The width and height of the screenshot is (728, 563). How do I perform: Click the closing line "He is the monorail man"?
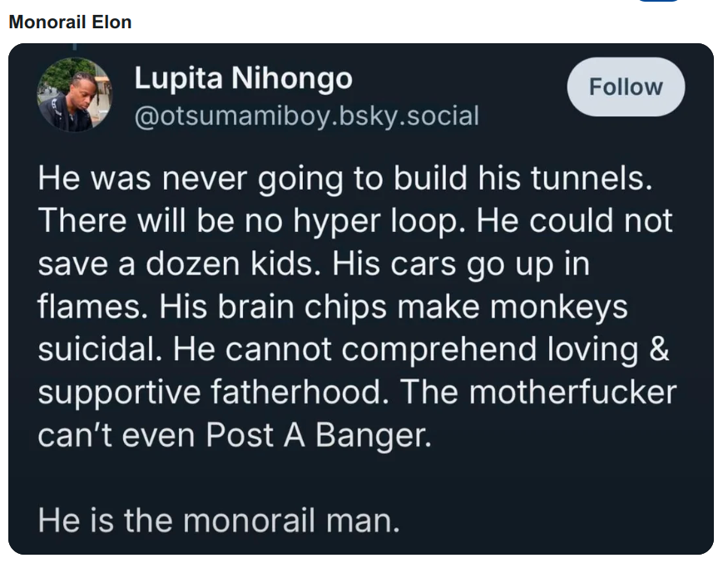tap(219, 521)
